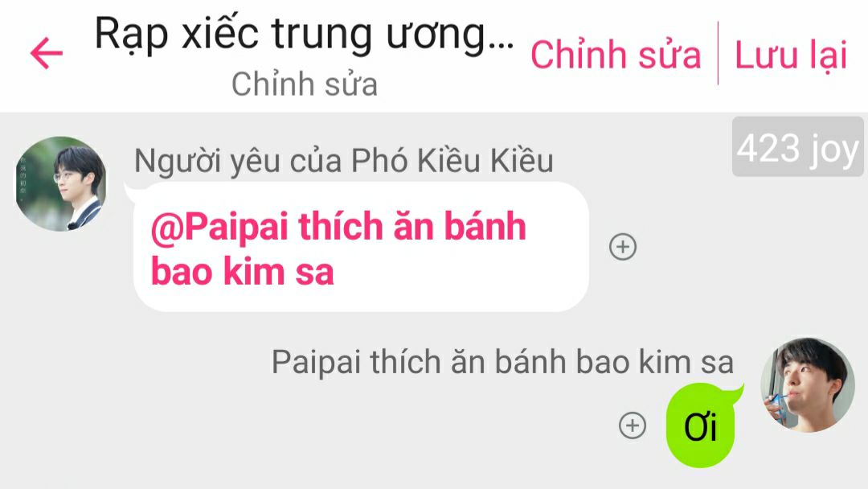Open the avatar of Người yêu của Phó Kiều Kiều
The width and height of the screenshot is (868, 489).
(61, 184)
